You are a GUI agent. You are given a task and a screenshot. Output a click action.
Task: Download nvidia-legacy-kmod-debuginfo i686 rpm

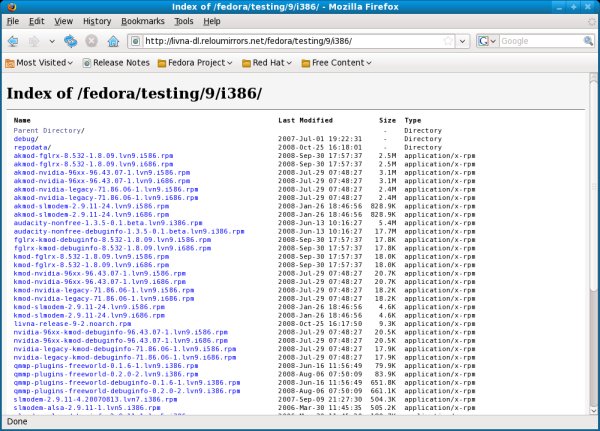125,358
